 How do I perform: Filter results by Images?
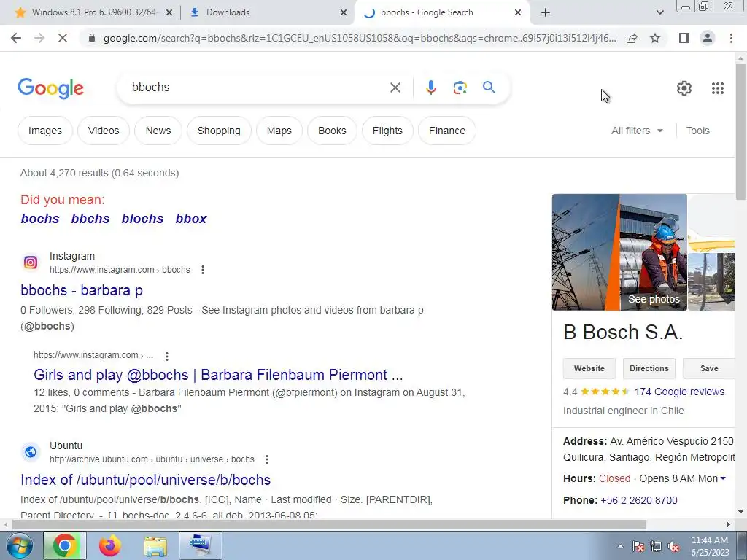click(x=44, y=131)
